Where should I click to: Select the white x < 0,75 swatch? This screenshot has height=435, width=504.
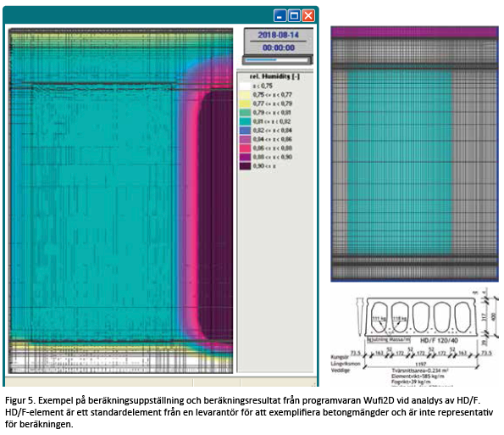click(x=245, y=86)
